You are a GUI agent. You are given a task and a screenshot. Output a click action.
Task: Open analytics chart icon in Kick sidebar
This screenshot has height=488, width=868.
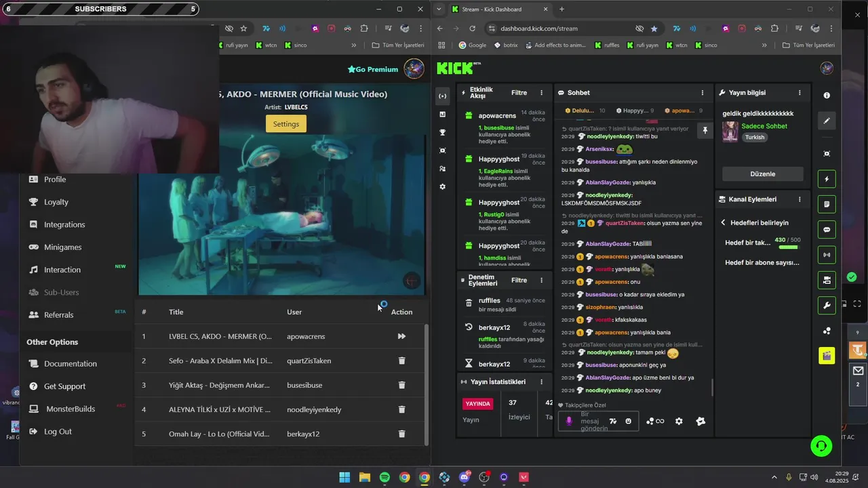coord(443,115)
